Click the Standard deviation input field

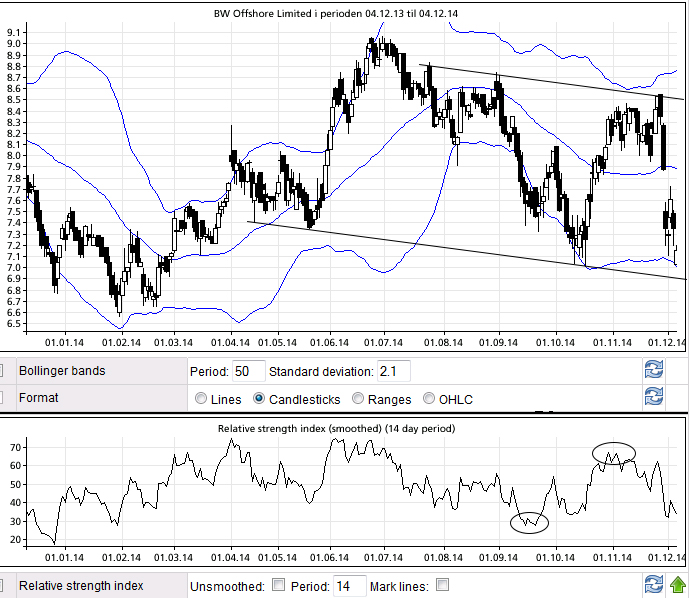tap(393, 372)
